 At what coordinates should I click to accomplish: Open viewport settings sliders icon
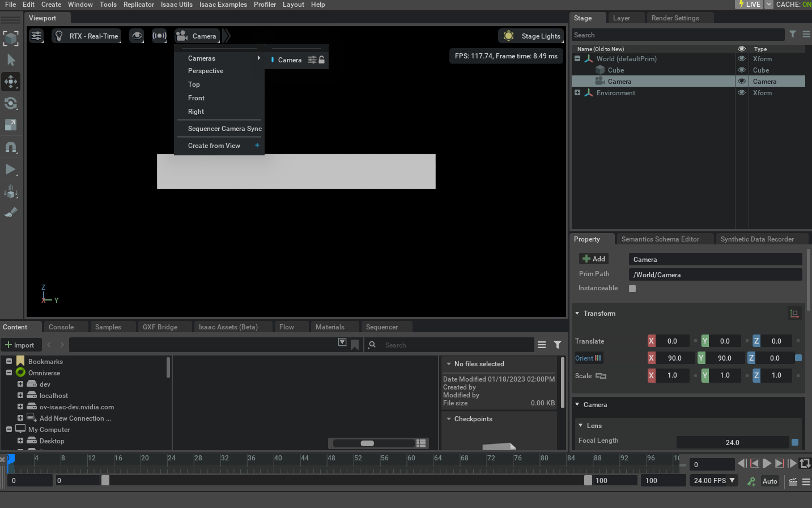tap(36, 36)
